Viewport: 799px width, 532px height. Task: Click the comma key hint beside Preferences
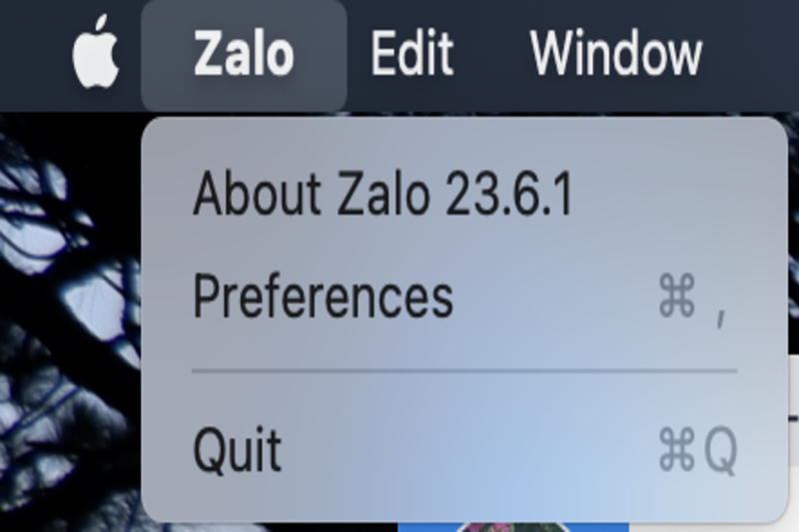pos(720,309)
